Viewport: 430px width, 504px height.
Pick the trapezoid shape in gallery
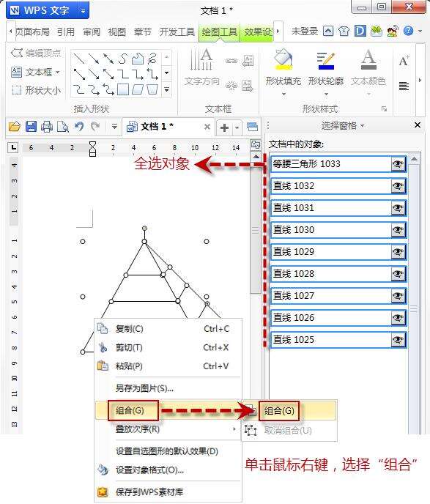point(152,89)
